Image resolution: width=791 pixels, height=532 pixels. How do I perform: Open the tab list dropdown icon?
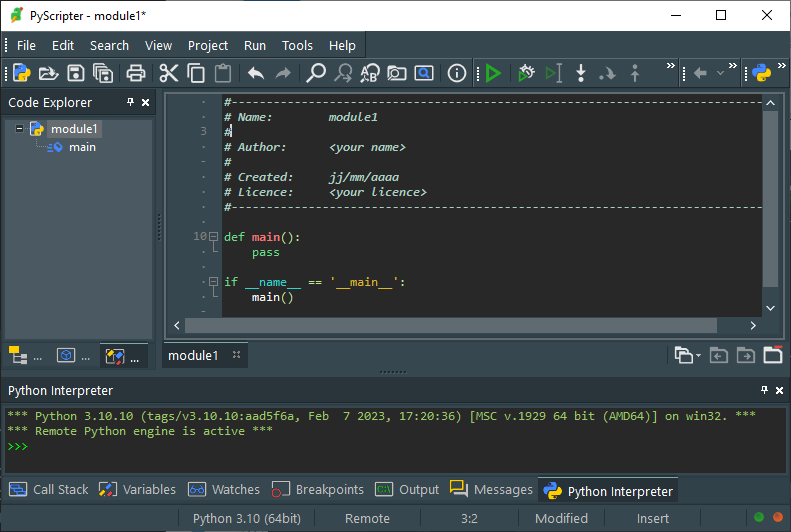click(687, 356)
